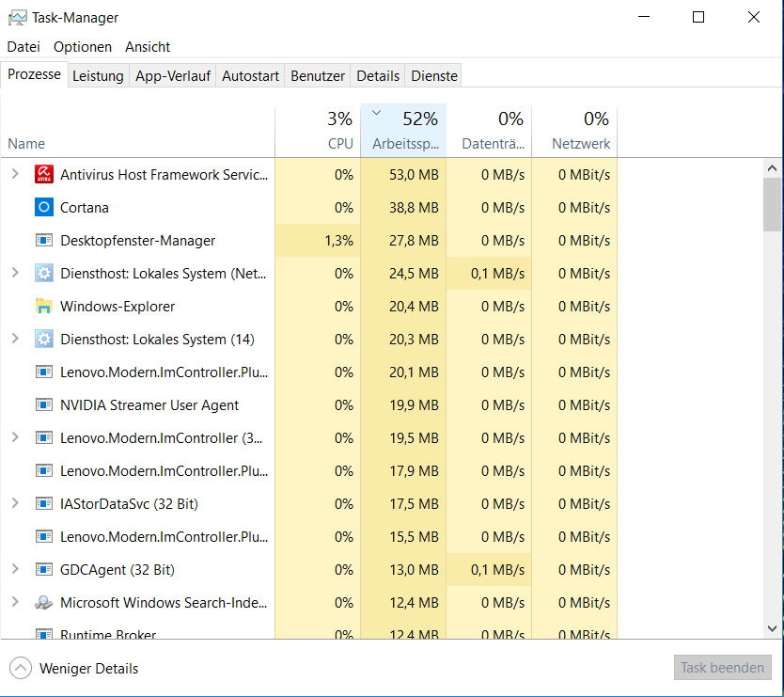Select the Cortana process name
The image size is (784, 697).
pyautogui.click(x=84, y=208)
